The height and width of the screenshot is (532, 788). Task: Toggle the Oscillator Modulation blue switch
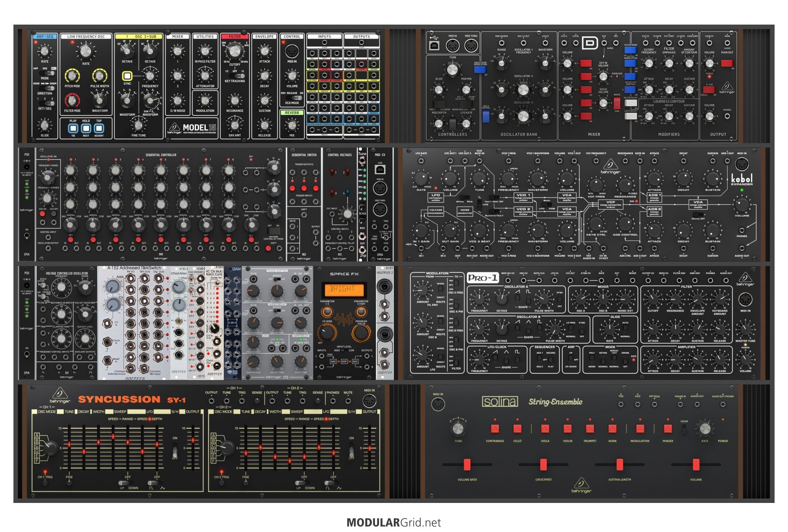(x=480, y=69)
